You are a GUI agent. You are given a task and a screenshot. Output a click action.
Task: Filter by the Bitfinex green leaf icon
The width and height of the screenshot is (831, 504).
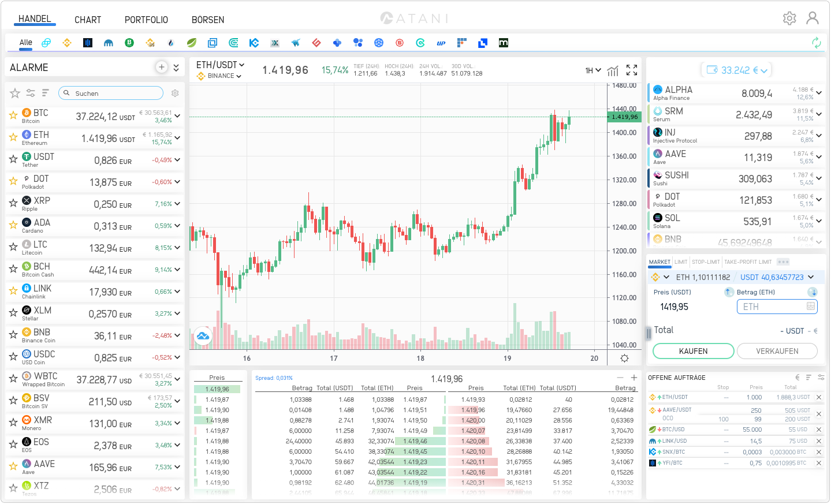pos(192,43)
